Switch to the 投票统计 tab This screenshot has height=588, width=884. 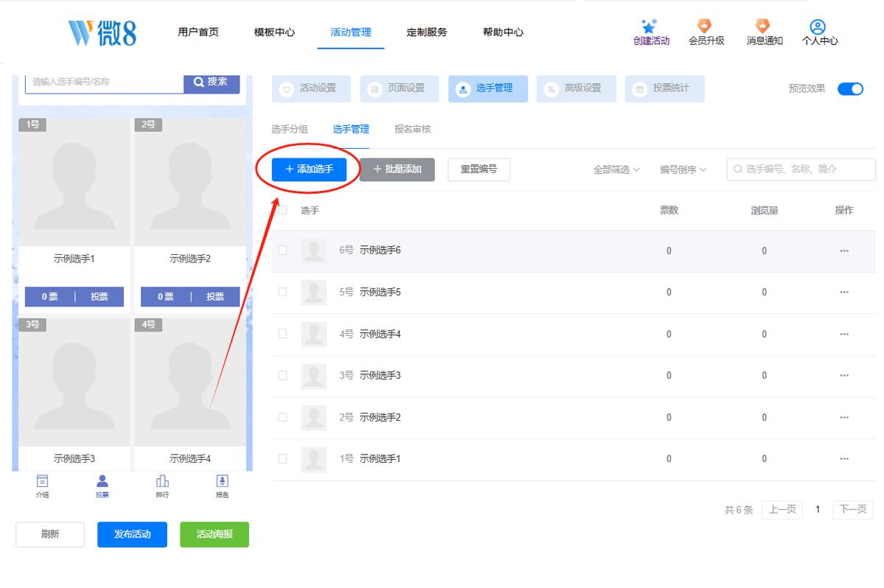tap(664, 88)
